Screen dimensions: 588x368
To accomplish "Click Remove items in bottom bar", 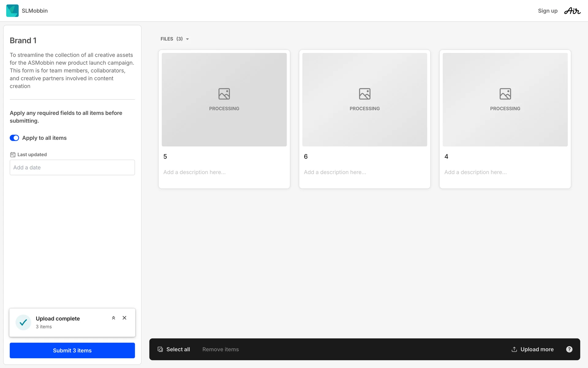I will 221,349.
